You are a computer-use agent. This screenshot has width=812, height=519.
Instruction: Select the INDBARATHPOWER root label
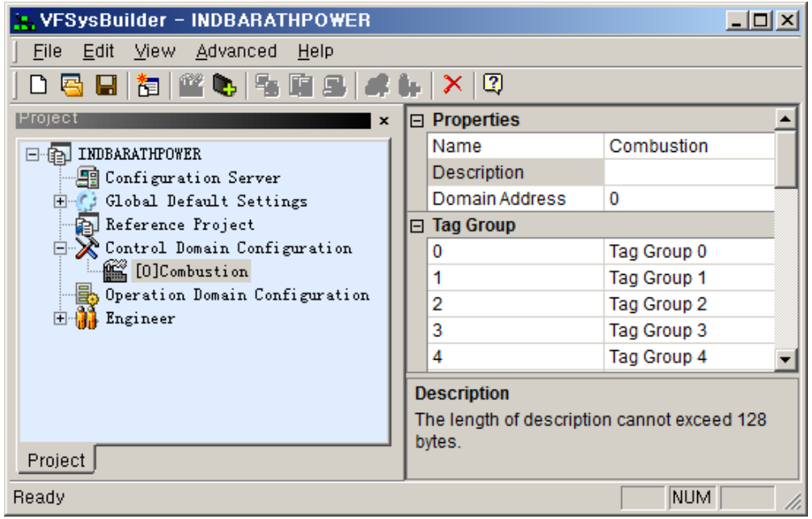(139, 154)
